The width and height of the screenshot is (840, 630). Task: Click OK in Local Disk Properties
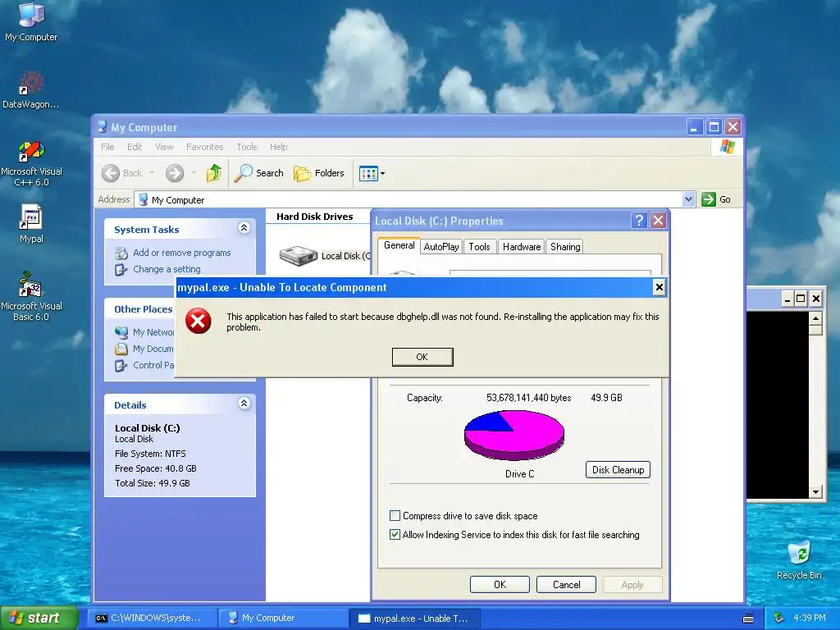500,584
